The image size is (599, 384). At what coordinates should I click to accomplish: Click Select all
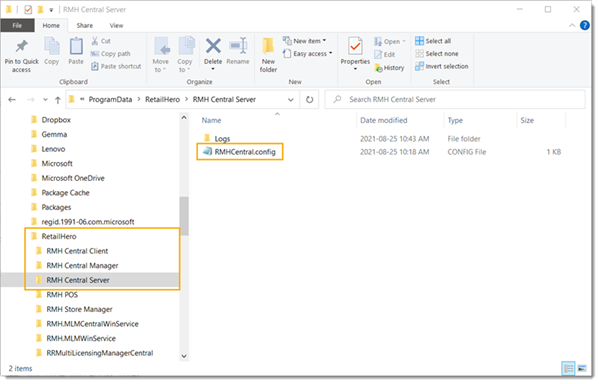(433, 41)
